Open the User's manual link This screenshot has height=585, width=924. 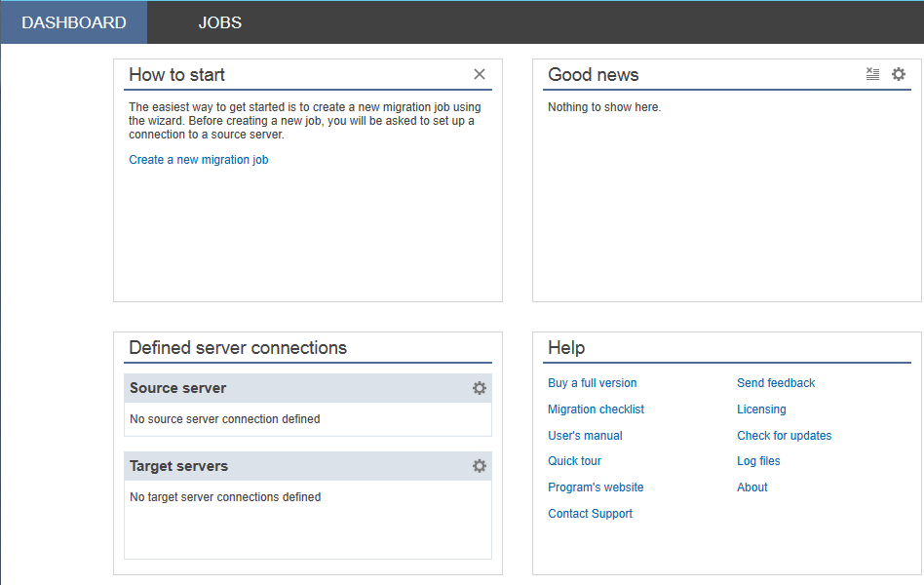tap(585, 435)
